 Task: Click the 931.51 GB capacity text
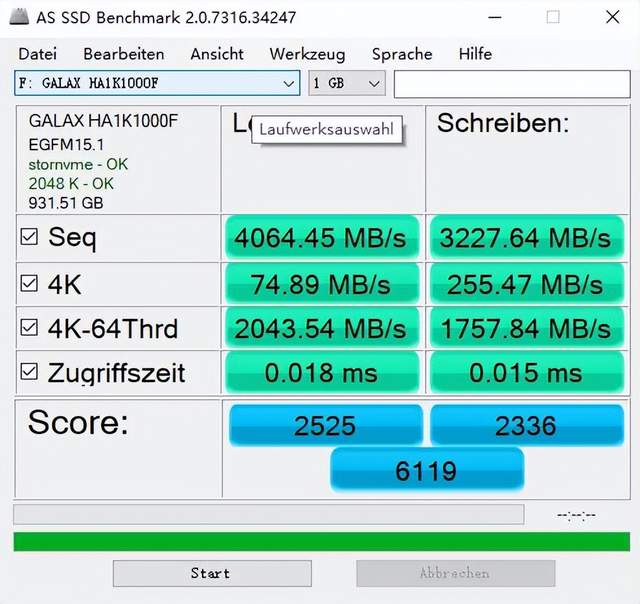(66, 203)
